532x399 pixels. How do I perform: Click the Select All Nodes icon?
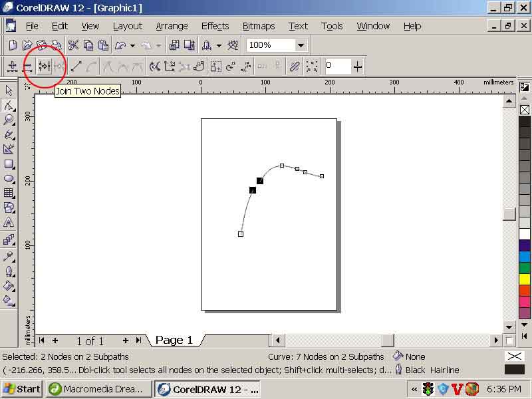point(311,66)
